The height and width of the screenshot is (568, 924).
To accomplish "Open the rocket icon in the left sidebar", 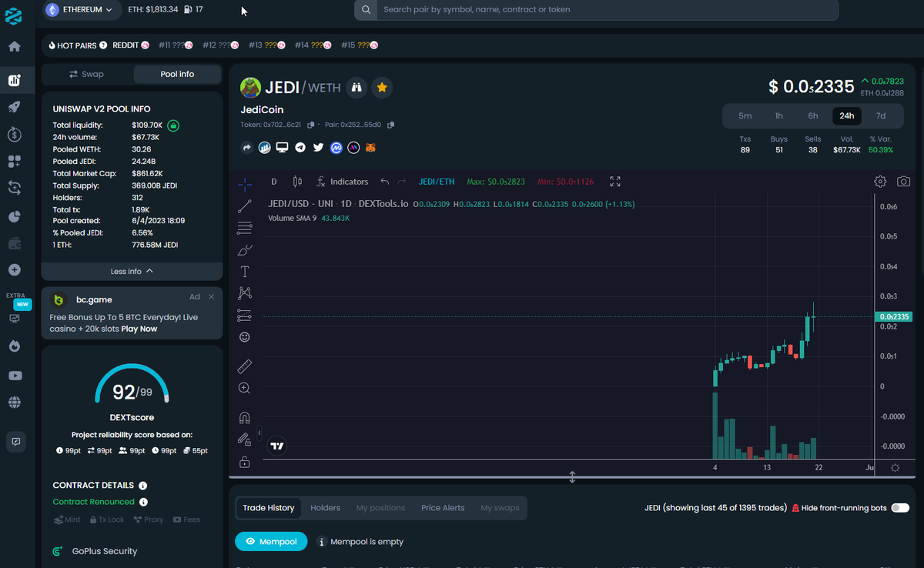I will [x=14, y=107].
